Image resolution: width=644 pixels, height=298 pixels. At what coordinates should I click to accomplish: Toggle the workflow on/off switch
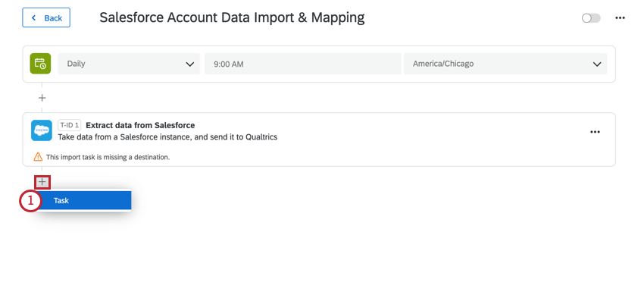(591, 18)
